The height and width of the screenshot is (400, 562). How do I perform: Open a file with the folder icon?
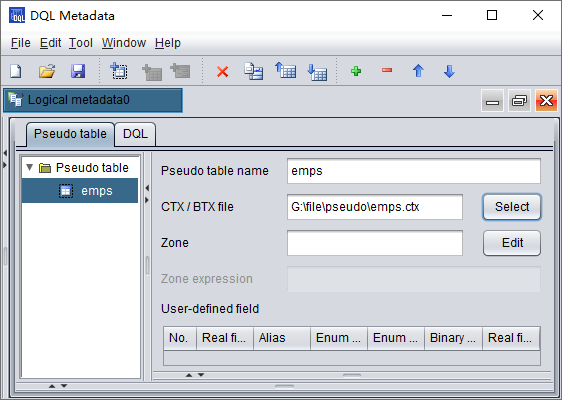click(47, 71)
